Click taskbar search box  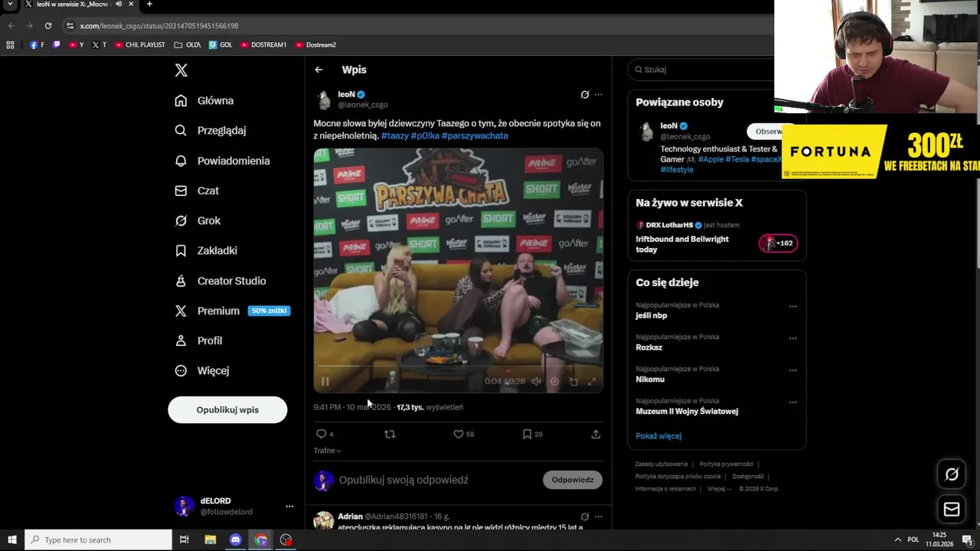tap(98, 540)
